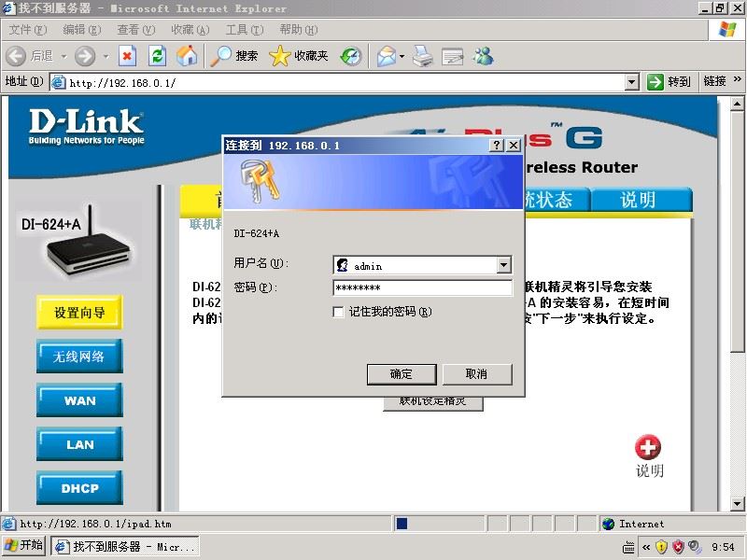
Task: Expand the username dropdown arrow
Action: pyautogui.click(x=503, y=265)
